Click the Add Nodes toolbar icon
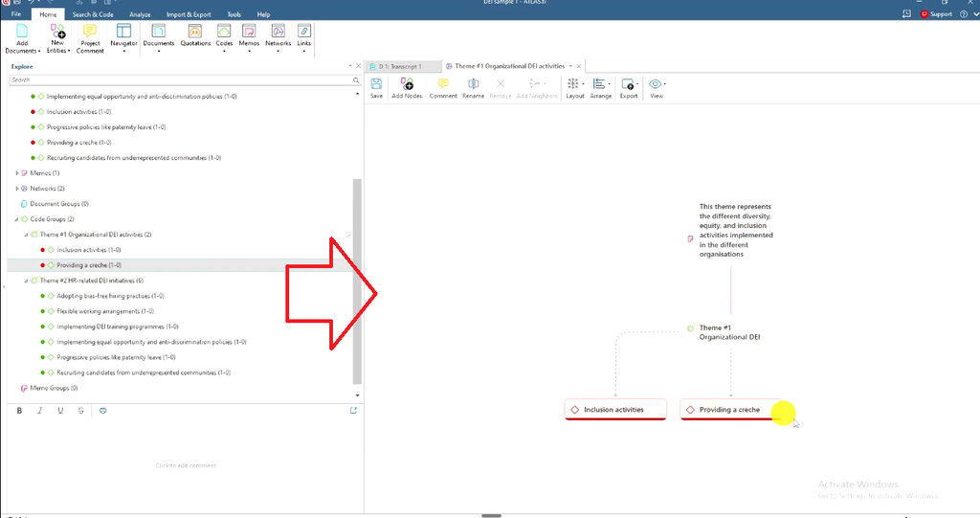 [407, 84]
